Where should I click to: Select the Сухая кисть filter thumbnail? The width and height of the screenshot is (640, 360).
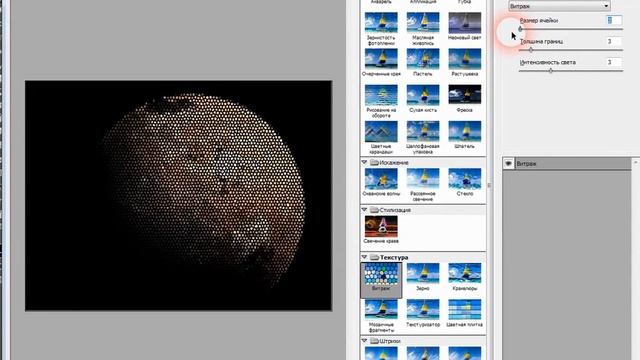[x=423, y=95]
